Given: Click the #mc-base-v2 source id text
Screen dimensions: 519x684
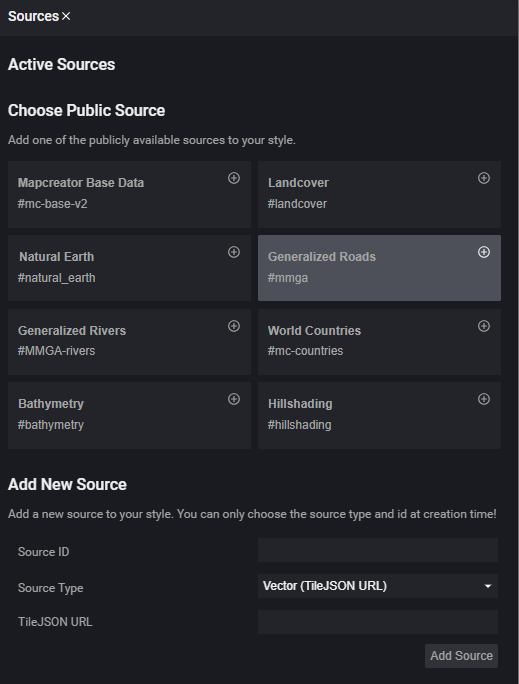Looking at the screenshot, I should pyautogui.click(x=52, y=204).
